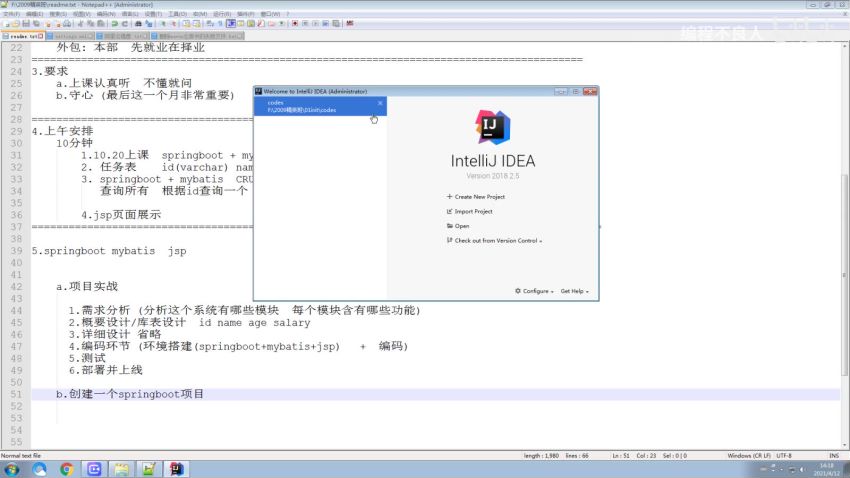Remove codes from recent projects list
850x478 pixels.
click(380, 102)
